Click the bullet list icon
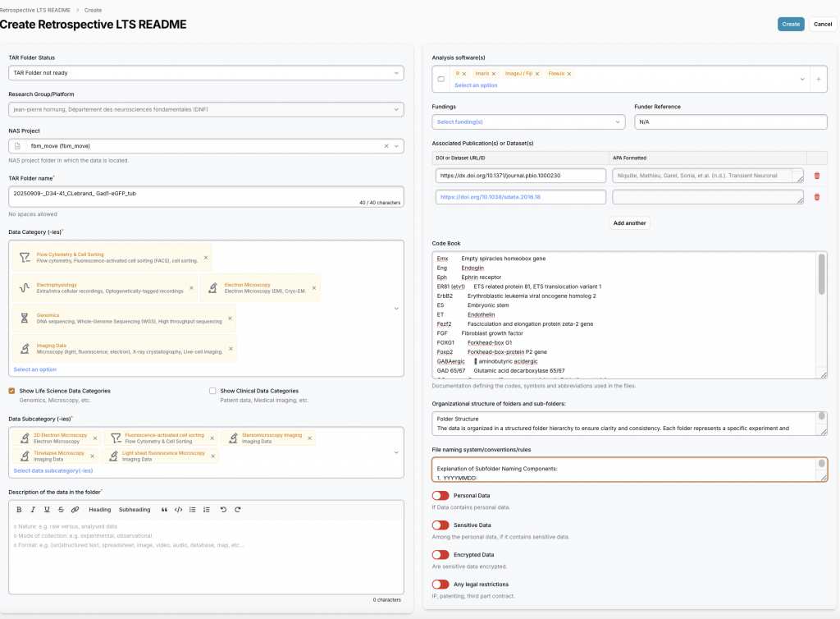This screenshot has width=840, height=619. [x=192, y=510]
